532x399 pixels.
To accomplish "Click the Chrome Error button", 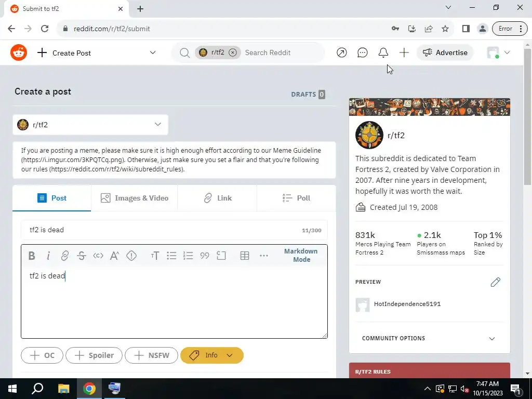I will point(510,29).
